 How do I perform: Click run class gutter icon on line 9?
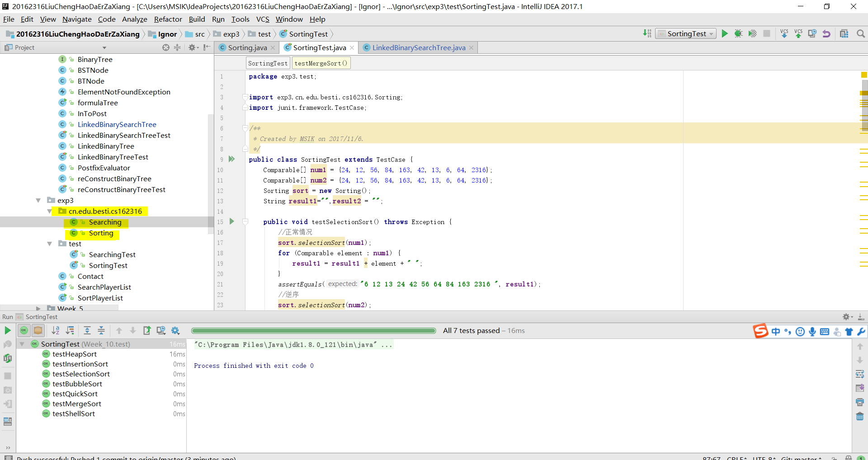[x=232, y=159]
